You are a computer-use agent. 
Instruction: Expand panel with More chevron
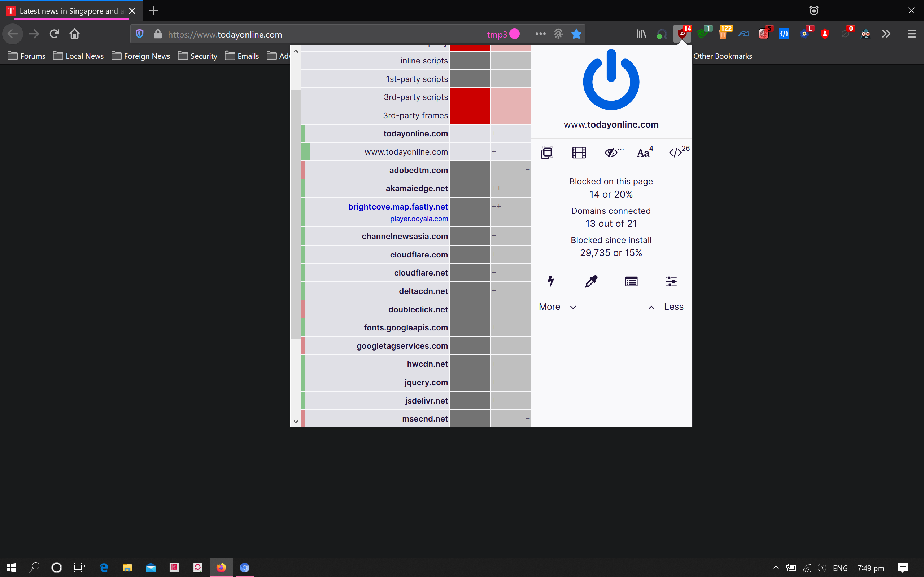click(x=557, y=307)
